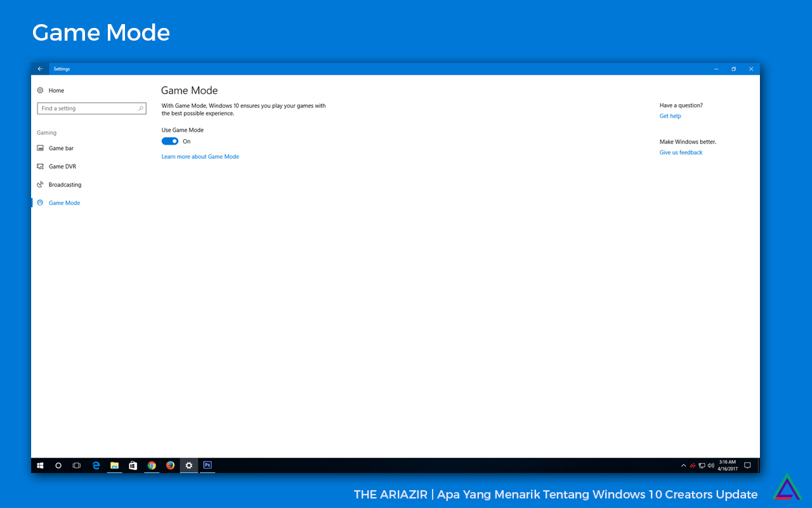This screenshot has width=812, height=508.
Task: Click the Have a question? text
Action: tap(681, 105)
